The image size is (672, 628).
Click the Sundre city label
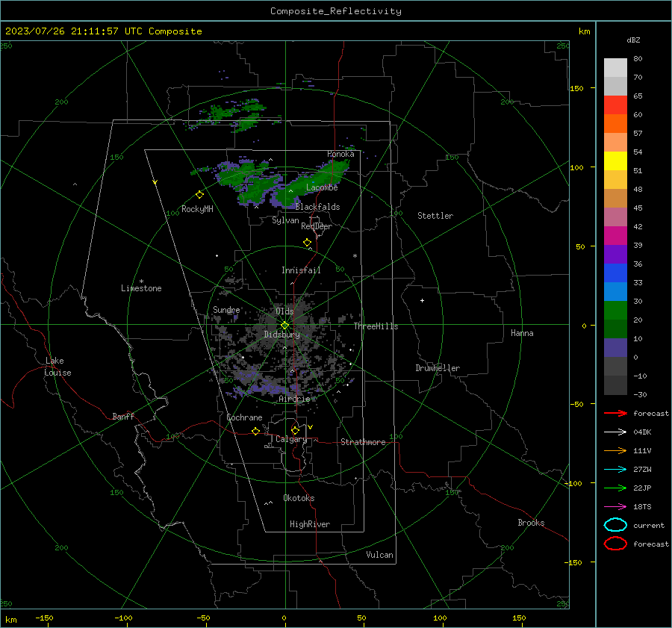click(x=226, y=309)
